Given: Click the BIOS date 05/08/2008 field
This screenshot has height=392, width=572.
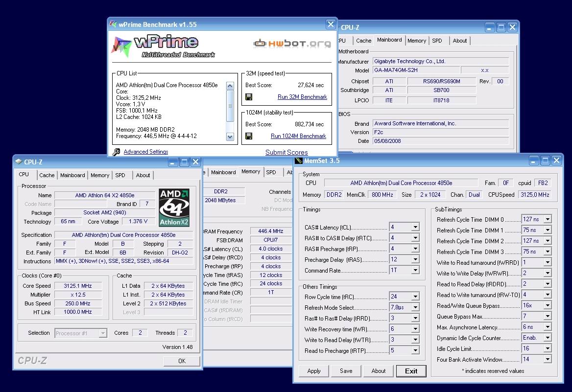Looking at the screenshot, I should point(441,141).
